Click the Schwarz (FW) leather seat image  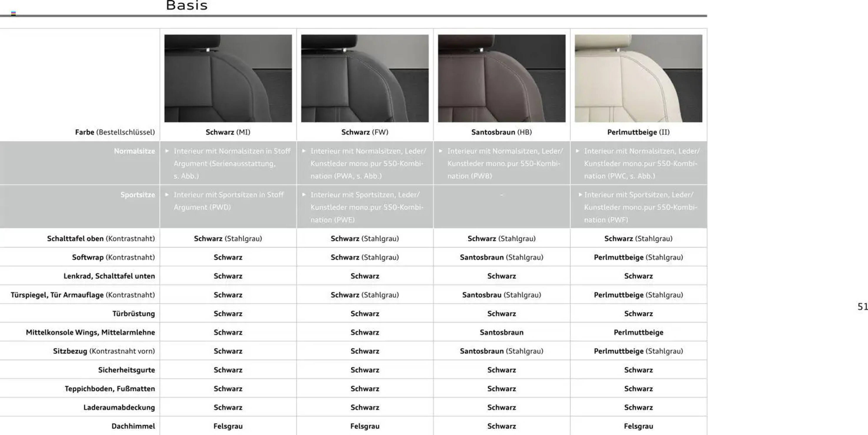pyautogui.click(x=365, y=78)
